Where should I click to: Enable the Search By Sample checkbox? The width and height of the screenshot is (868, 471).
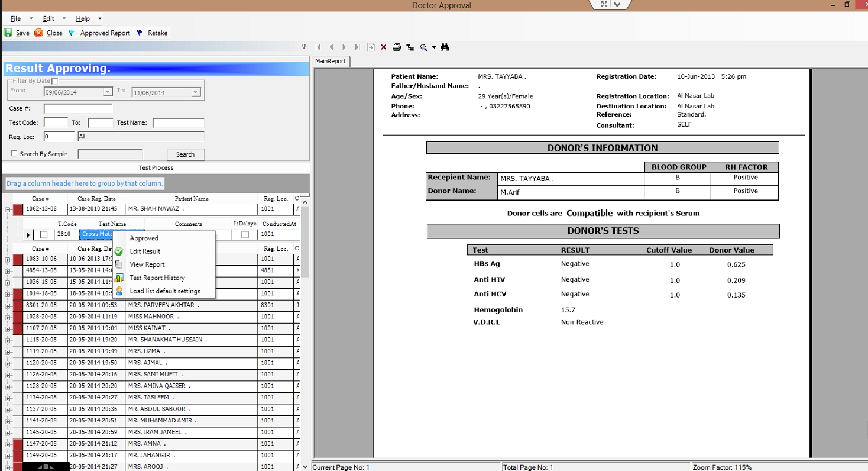click(14, 153)
